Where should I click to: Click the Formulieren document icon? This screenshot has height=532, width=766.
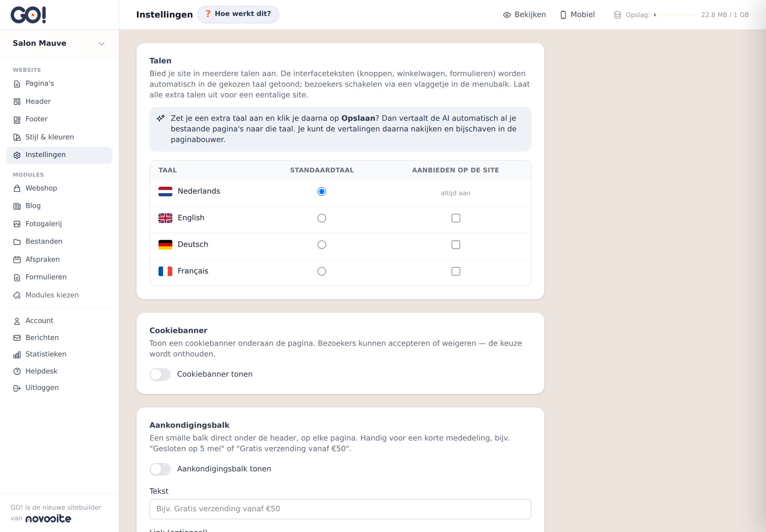(17, 277)
